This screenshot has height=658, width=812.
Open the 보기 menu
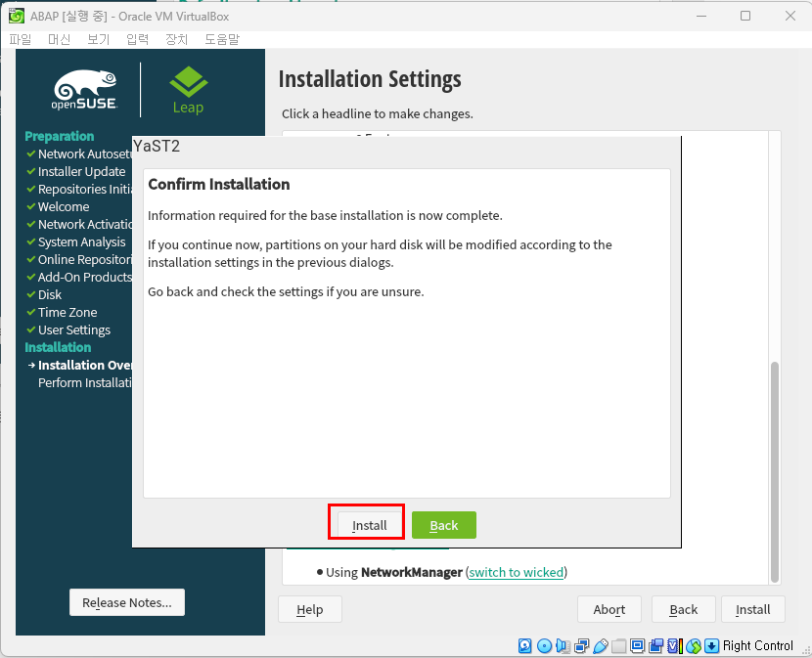pos(99,39)
